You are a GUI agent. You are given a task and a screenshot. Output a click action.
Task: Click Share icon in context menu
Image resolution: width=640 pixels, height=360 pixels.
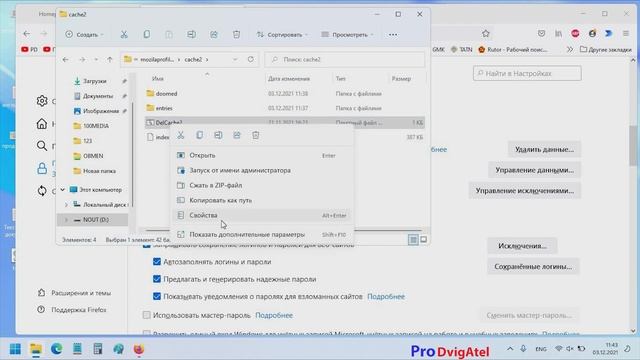pos(237,135)
